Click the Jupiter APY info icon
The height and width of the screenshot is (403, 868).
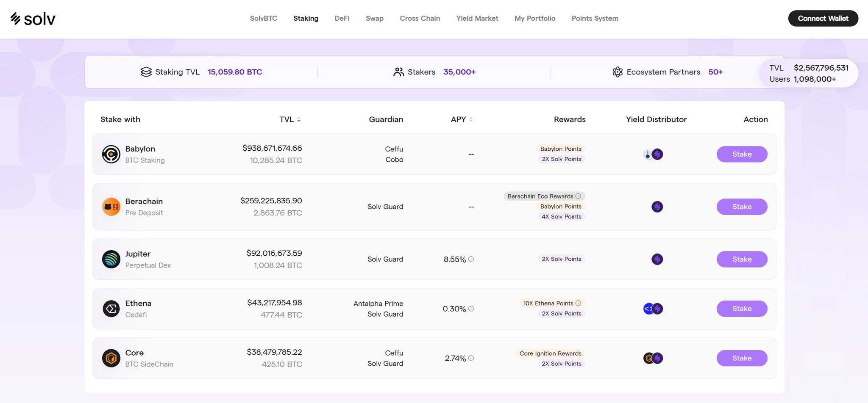coord(471,259)
